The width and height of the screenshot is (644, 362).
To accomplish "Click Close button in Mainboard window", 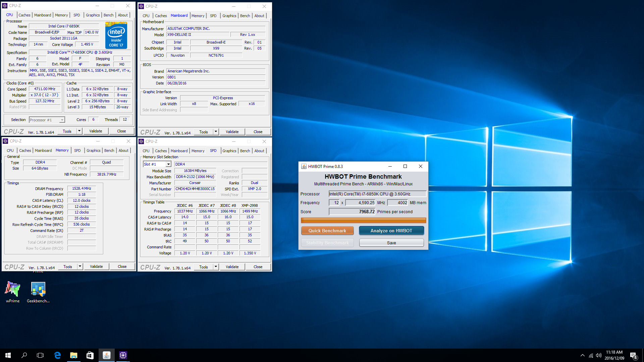I will (258, 132).
